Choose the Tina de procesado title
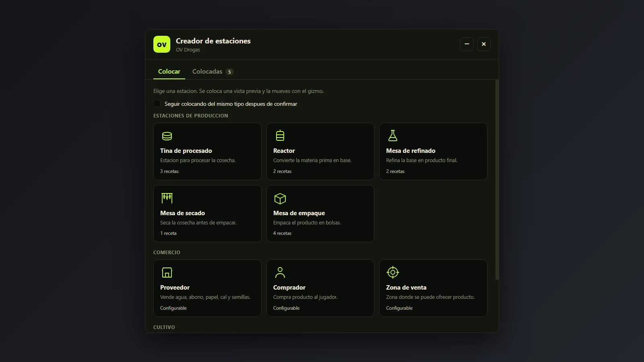 (186, 151)
